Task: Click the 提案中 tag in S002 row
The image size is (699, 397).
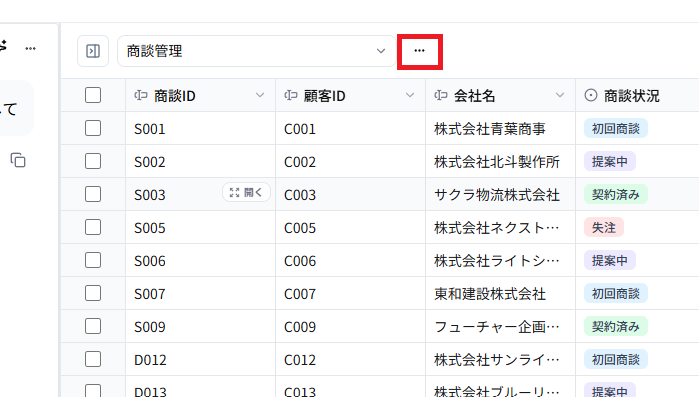Action: [610, 161]
